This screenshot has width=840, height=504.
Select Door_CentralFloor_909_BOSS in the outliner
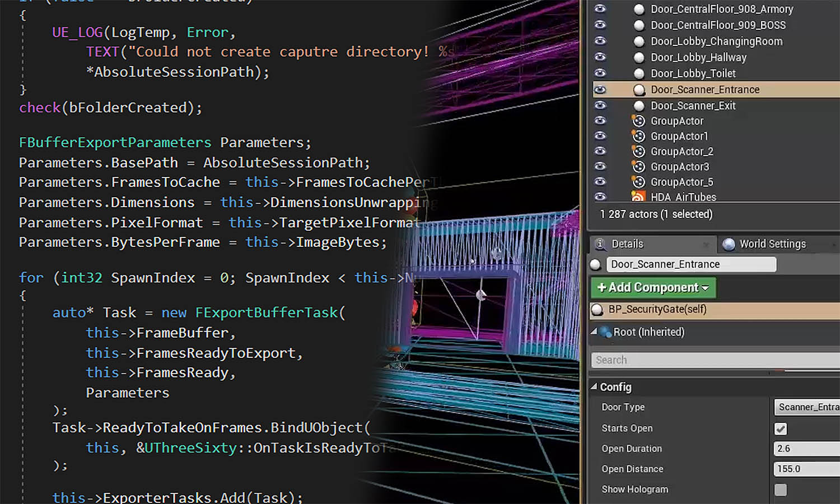click(718, 25)
